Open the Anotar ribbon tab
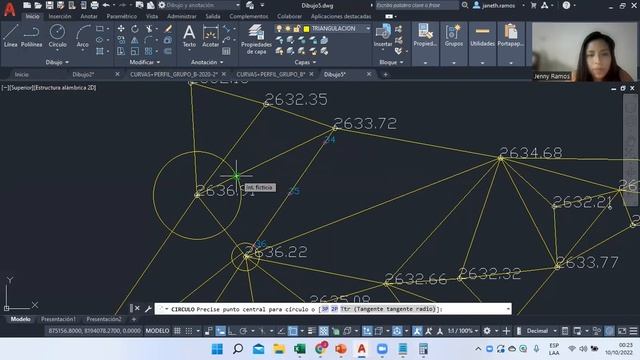 click(x=89, y=16)
